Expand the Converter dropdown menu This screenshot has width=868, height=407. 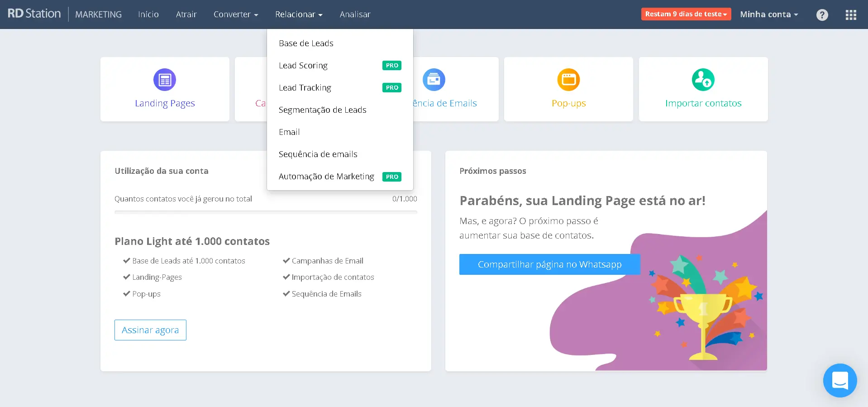(x=236, y=14)
